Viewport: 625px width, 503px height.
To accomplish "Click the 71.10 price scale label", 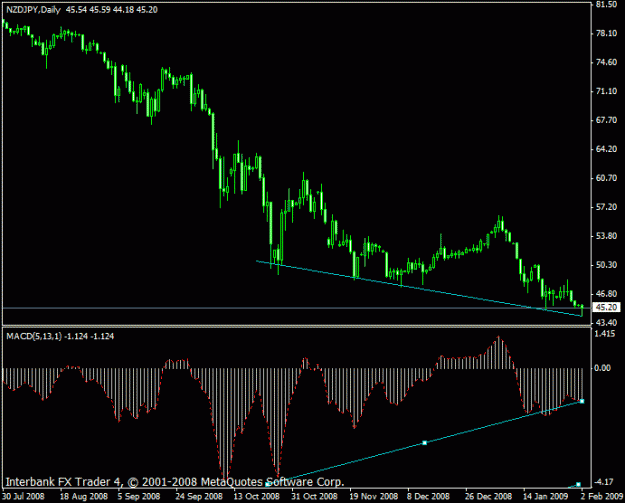I will click(606, 91).
